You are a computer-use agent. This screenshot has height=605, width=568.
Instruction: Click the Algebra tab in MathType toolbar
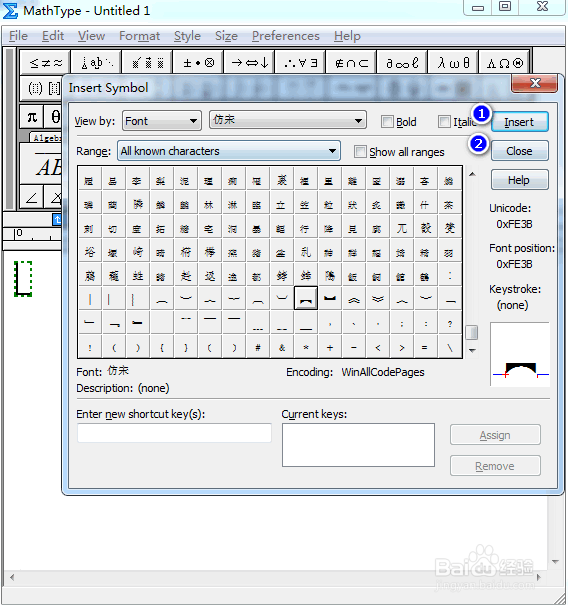(46, 137)
